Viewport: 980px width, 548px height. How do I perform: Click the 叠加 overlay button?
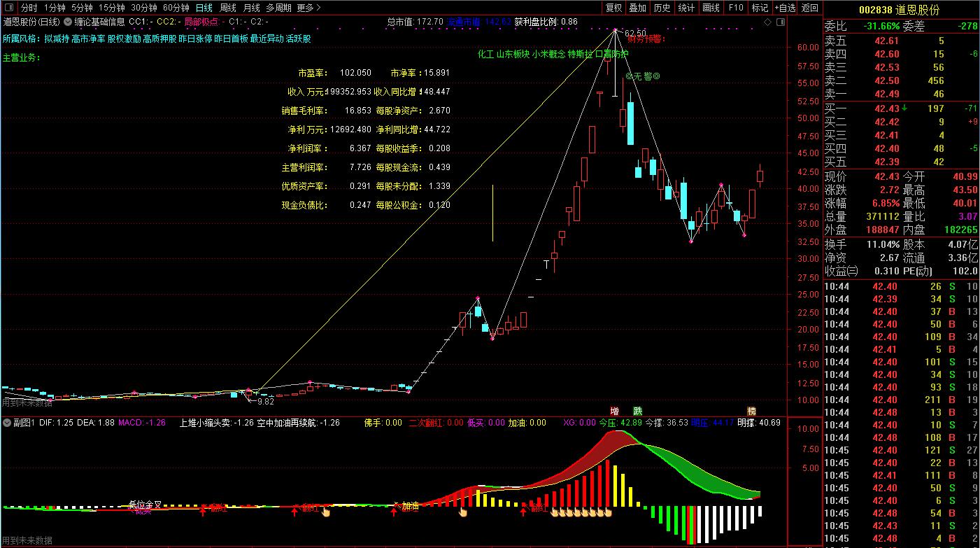(x=637, y=8)
